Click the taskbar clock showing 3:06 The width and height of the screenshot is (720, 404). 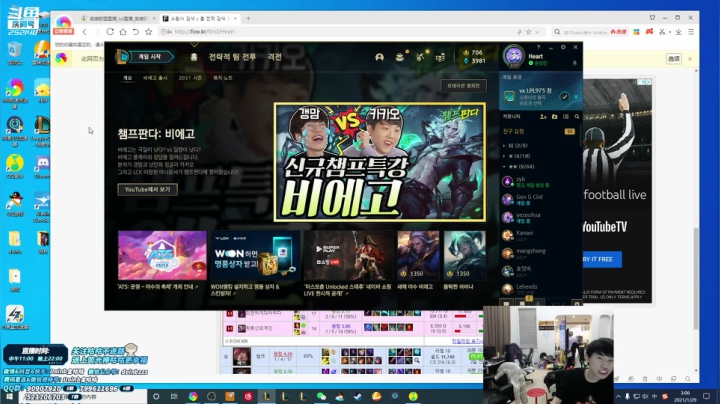coord(685,396)
